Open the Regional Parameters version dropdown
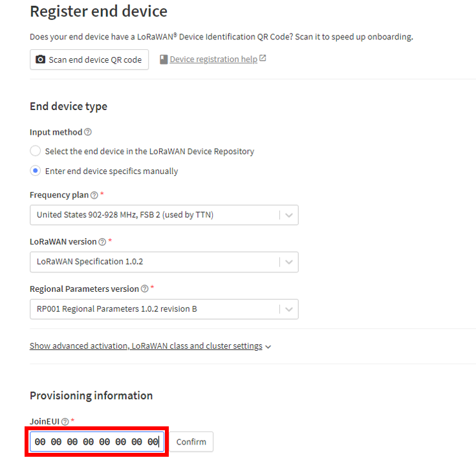Image resolution: width=476 pixels, height=460 pixels. [x=164, y=309]
